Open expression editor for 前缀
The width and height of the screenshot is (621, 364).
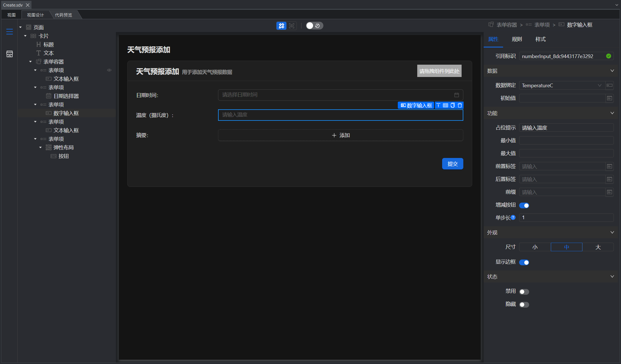pos(610,192)
